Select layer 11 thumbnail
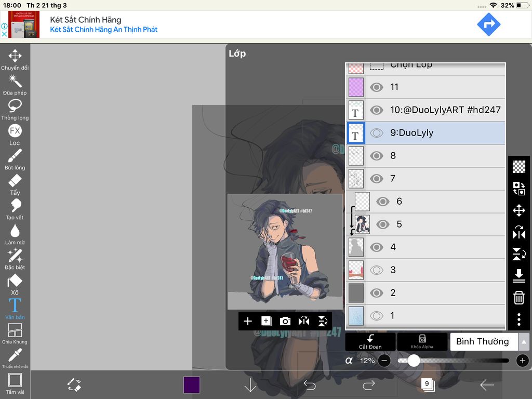 coord(356,87)
